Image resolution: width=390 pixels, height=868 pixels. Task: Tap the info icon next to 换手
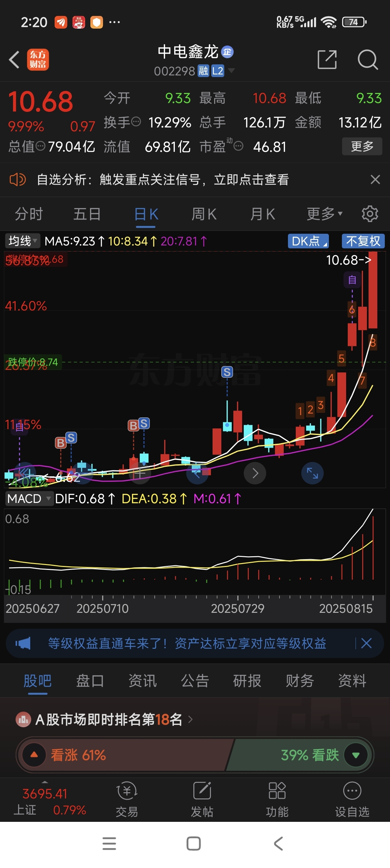pos(136,122)
